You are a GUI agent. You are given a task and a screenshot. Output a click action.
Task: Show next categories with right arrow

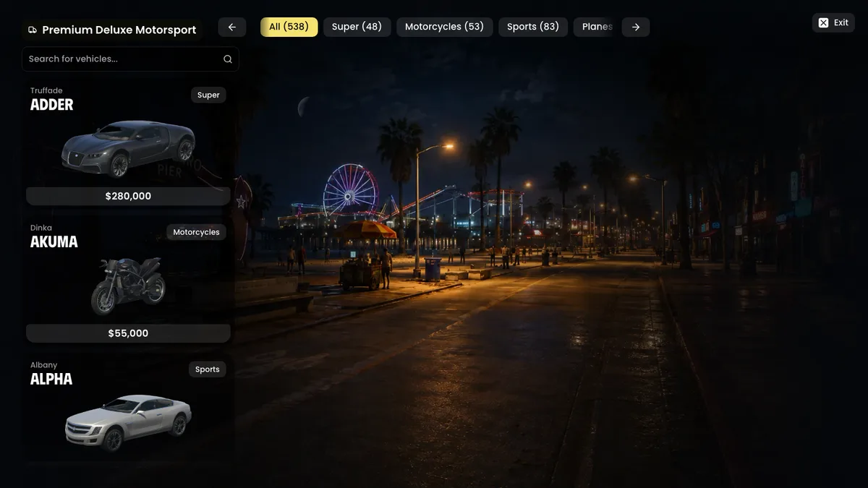(636, 27)
